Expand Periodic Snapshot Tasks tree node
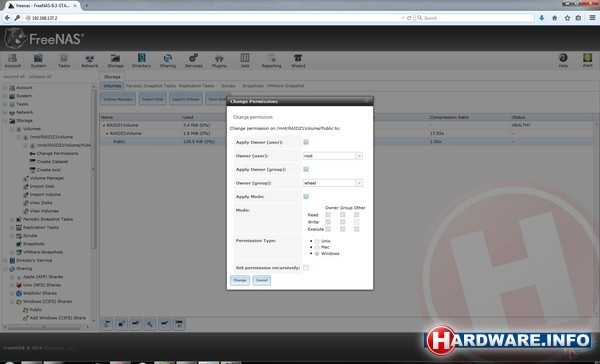This screenshot has height=364, width=600. point(12,219)
